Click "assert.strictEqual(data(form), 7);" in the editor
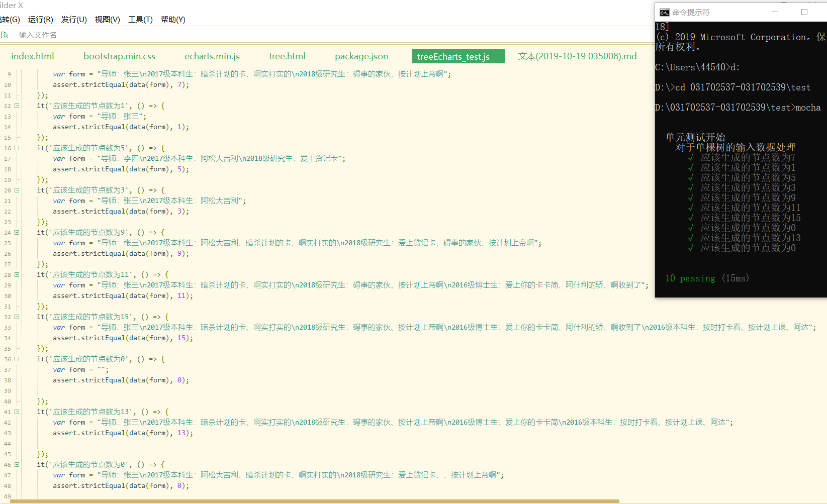 pos(121,85)
